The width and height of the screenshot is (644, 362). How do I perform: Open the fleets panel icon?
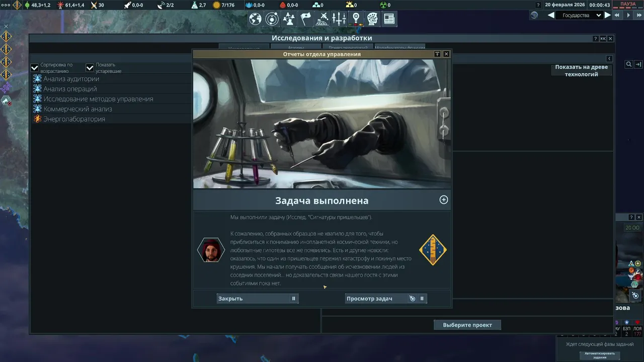(x=339, y=19)
